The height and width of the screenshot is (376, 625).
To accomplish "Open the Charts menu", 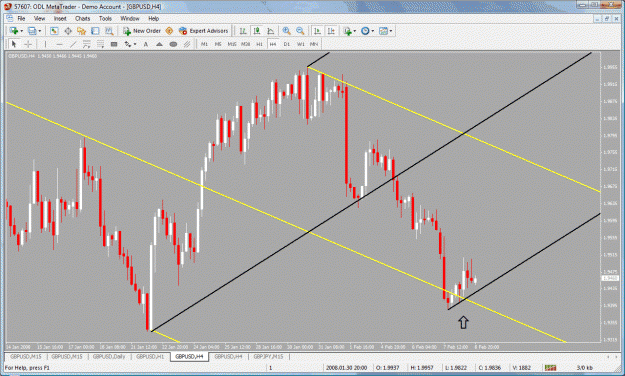I will (83, 18).
